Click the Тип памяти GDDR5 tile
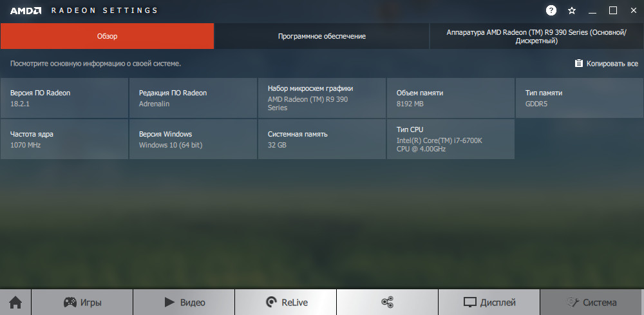This screenshot has height=315, width=644. (580, 98)
